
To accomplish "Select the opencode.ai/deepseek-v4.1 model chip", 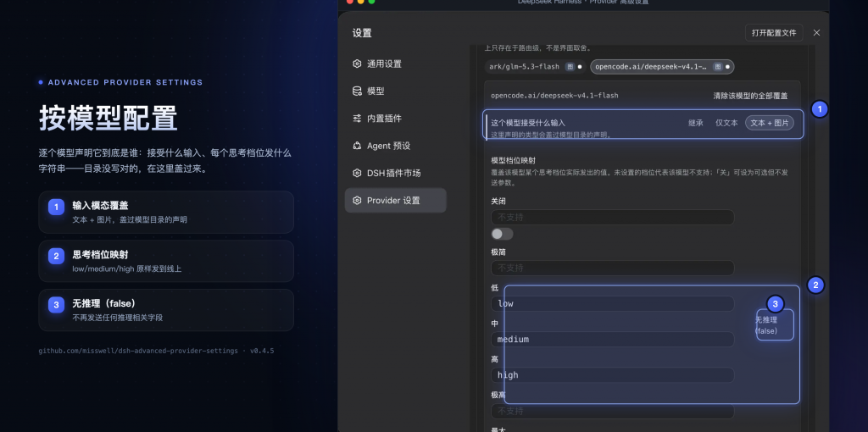I will (x=662, y=67).
